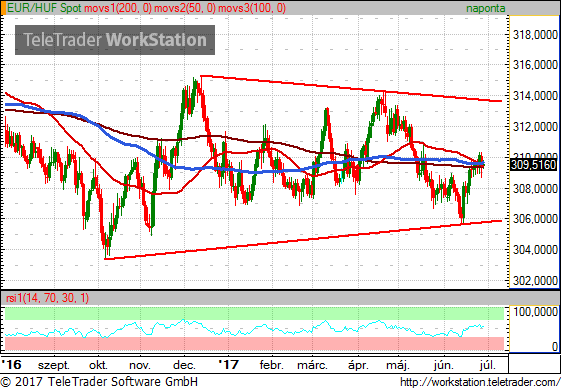Image resolution: width=561 pixels, height=391 pixels.
Task: Click the ápr. month label
Action: click(x=358, y=365)
